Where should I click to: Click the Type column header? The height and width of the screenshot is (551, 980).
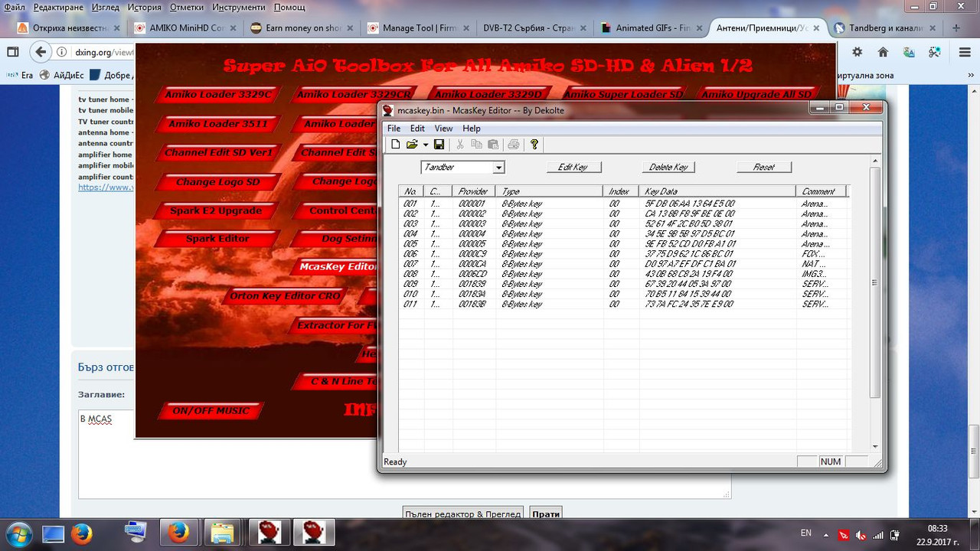tap(548, 191)
